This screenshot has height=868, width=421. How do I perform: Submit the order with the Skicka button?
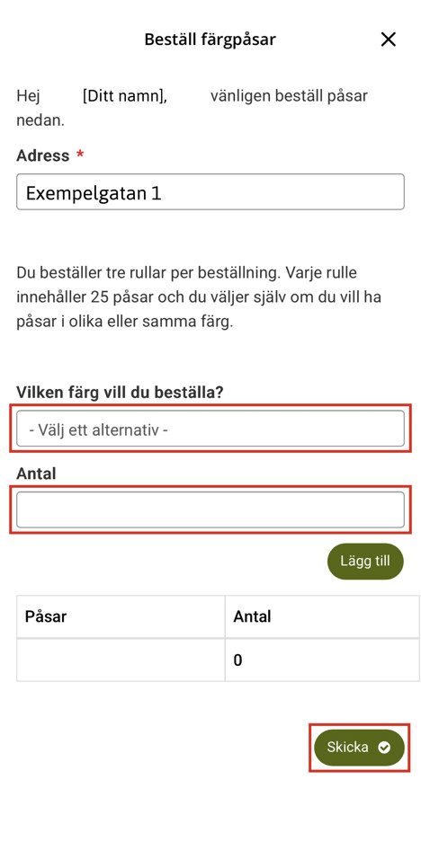tap(359, 748)
